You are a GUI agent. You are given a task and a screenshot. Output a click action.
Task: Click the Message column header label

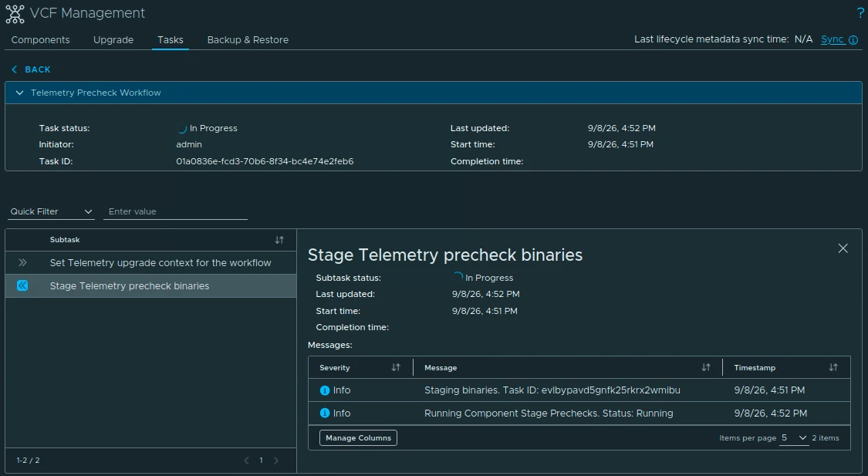tap(441, 367)
